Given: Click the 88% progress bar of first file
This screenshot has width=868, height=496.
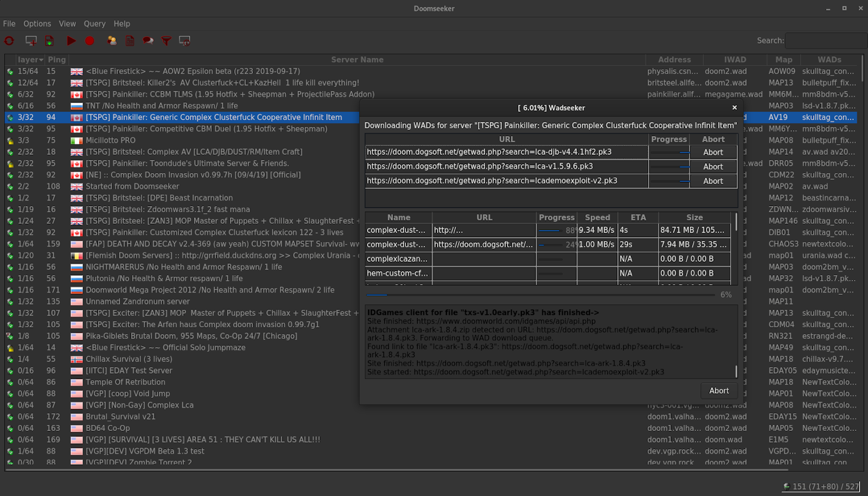Looking at the screenshot, I should pyautogui.click(x=557, y=230).
